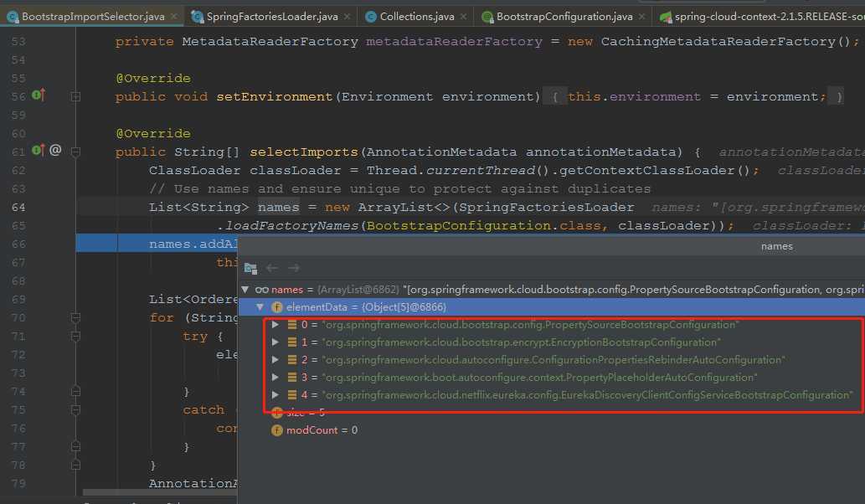Image resolution: width=865 pixels, height=504 pixels.
Task: Collapse the elementData node
Action: [x=260, y=307]
